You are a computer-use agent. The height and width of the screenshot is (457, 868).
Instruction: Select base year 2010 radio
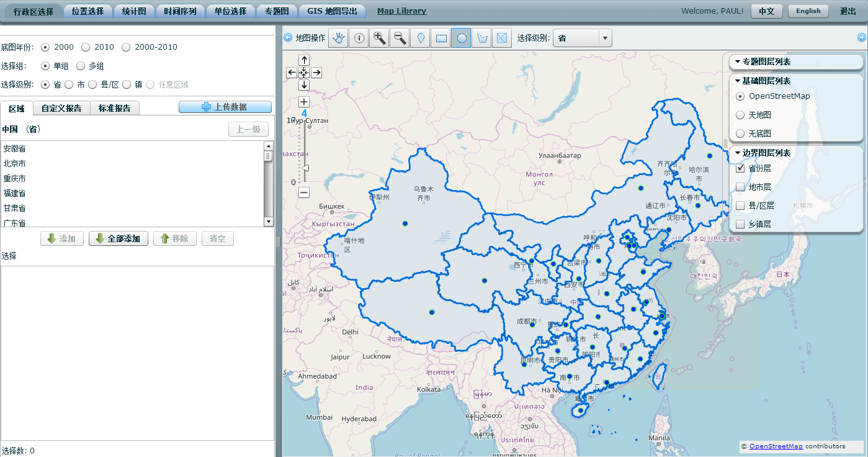pos(86,47)
